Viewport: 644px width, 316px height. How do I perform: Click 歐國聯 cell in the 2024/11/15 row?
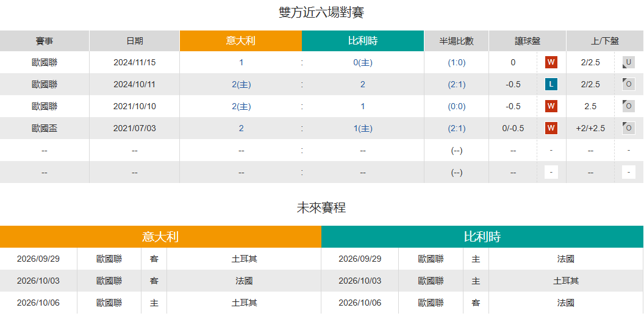point(45,62)
